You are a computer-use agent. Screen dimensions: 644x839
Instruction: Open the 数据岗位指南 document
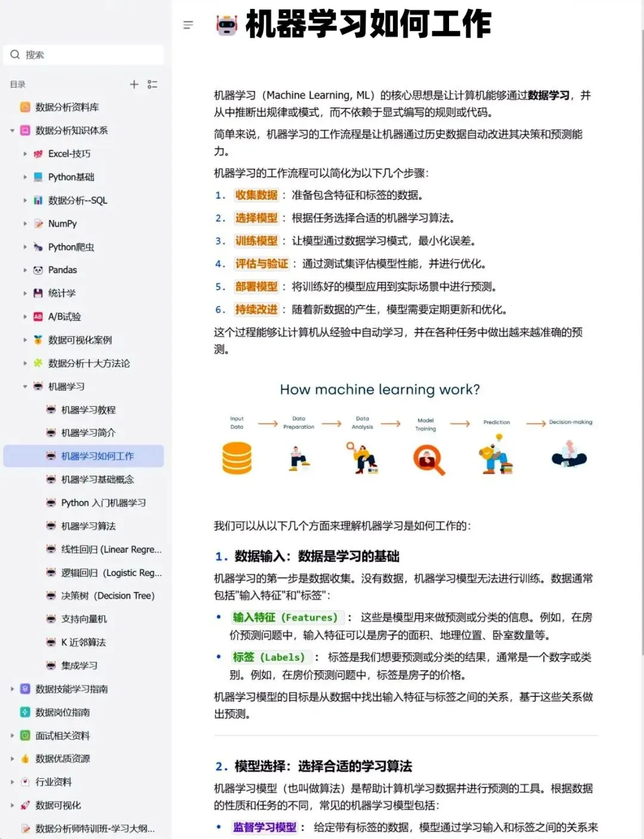63,712
